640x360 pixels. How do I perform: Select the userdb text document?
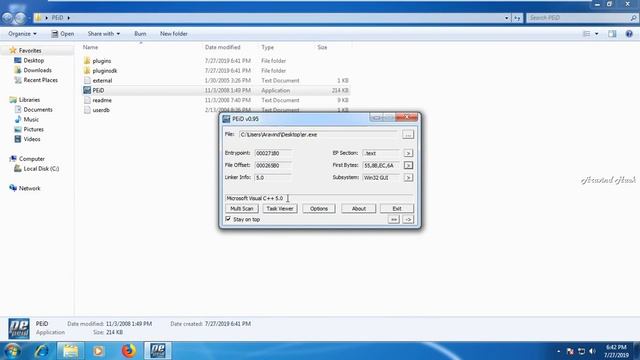(101, 110)
